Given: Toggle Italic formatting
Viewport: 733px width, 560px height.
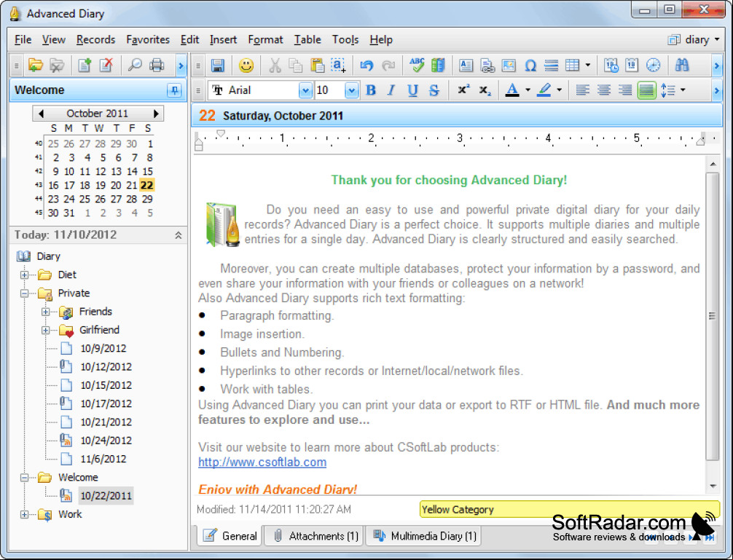Looking at the screenshot, I should (391, 90).
